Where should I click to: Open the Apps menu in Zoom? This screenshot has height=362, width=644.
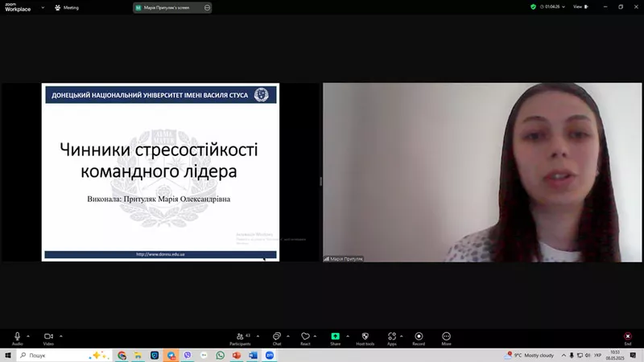click(x=392, y=339)
